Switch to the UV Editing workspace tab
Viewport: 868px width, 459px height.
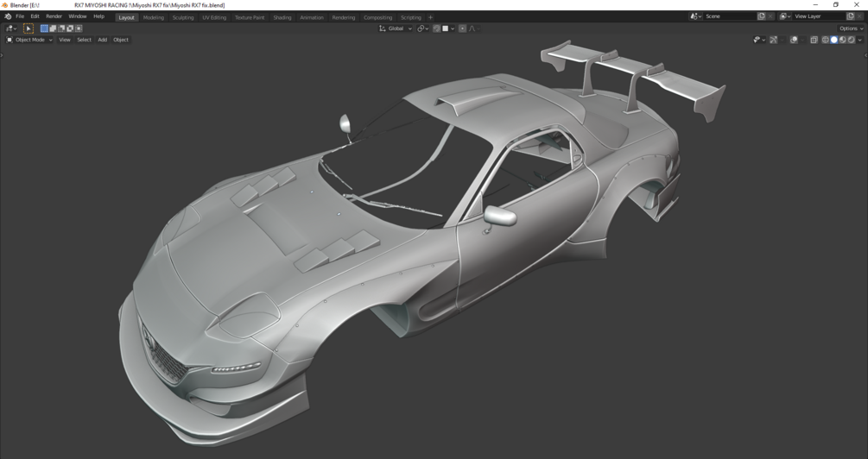pyautogui.click(x=214, y=18)
